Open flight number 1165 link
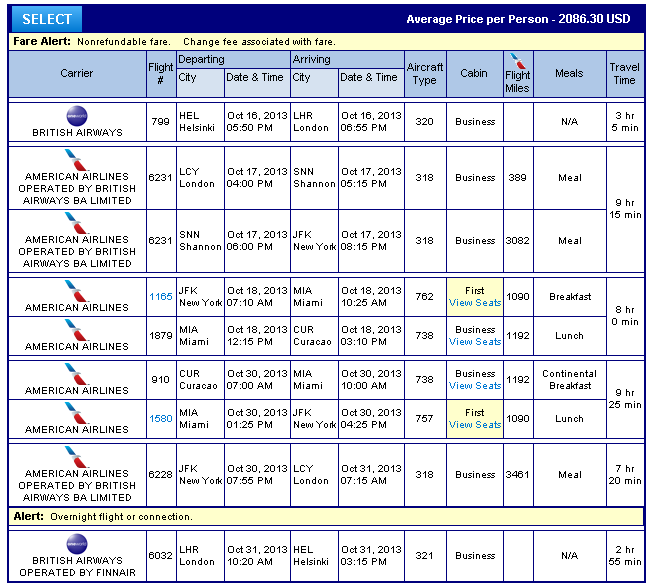The height and width of the screenshot is (587, 652). click(x=160, y=297)
